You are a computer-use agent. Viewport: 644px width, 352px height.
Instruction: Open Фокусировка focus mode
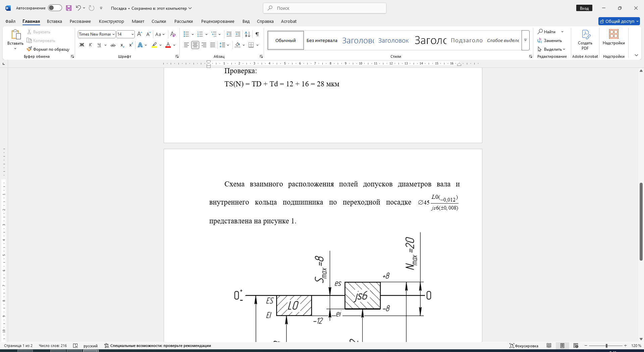click(x=524, y=346)
